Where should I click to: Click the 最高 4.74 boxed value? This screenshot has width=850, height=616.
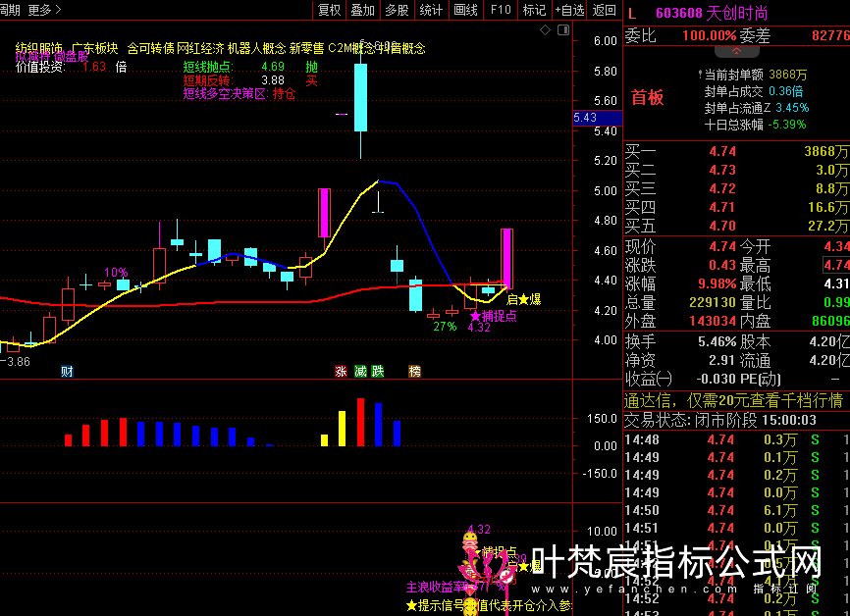(836, 265)
